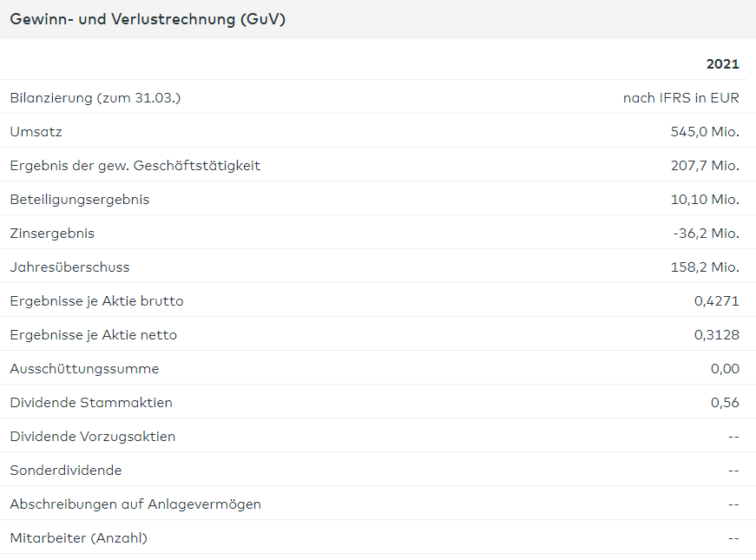Click the Jahresüberschuss row label

coord(69,267)
